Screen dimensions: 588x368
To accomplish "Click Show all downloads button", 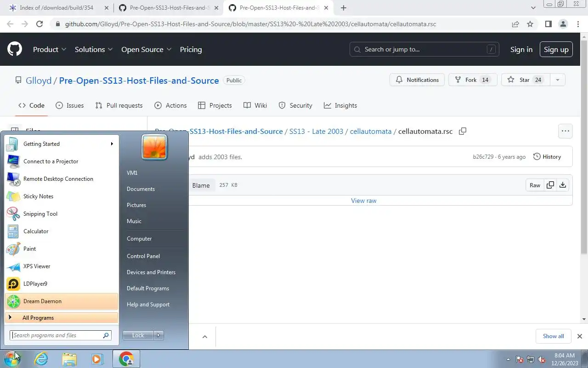I will tap(553, 336).
